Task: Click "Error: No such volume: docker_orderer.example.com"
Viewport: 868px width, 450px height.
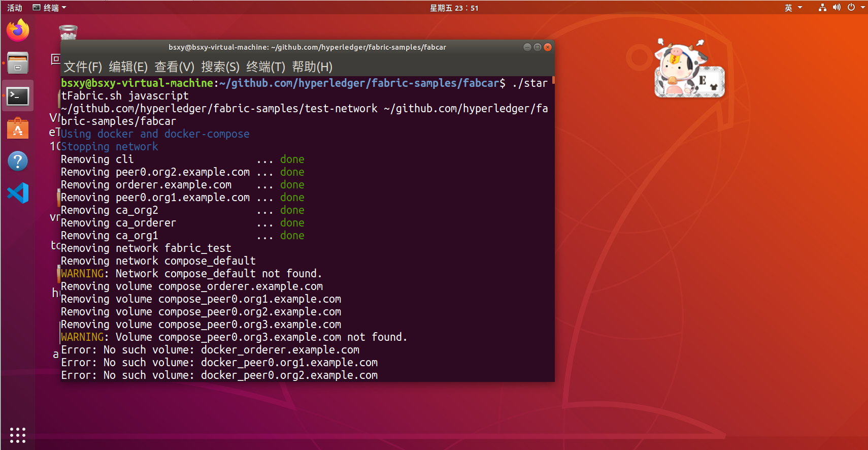Action: click(x=210, y=349)
